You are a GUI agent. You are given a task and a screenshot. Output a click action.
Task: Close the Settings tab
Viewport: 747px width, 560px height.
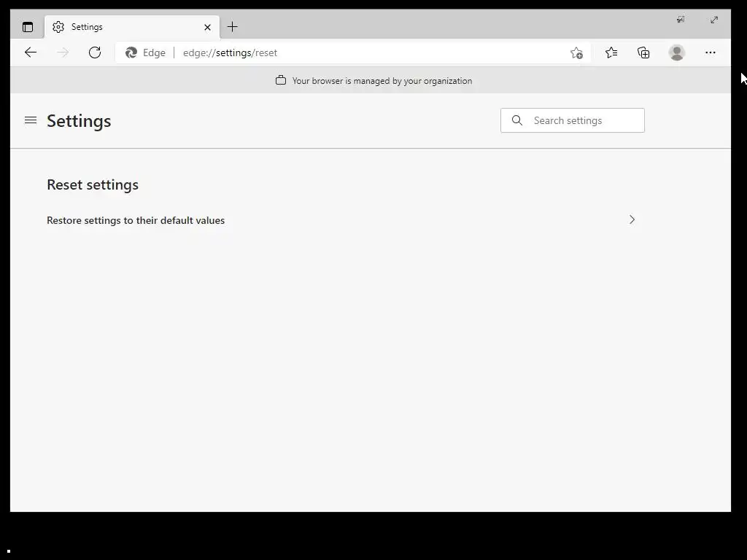[207, 27]
